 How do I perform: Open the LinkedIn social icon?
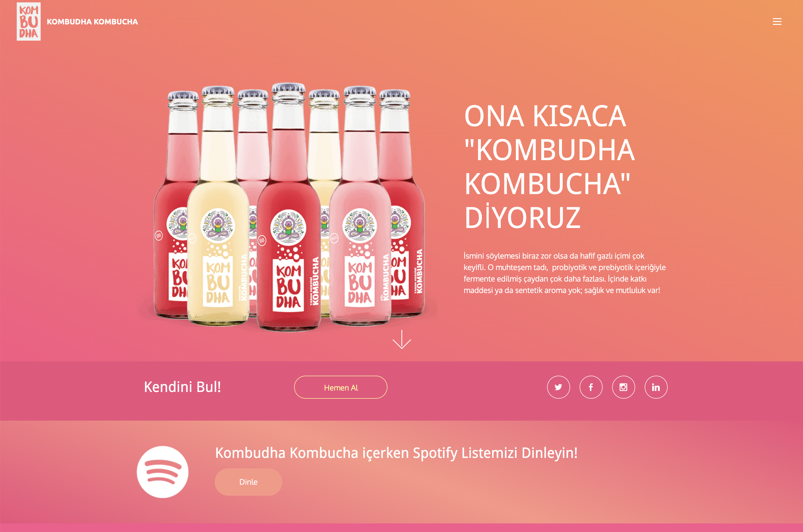pos(656,387)
